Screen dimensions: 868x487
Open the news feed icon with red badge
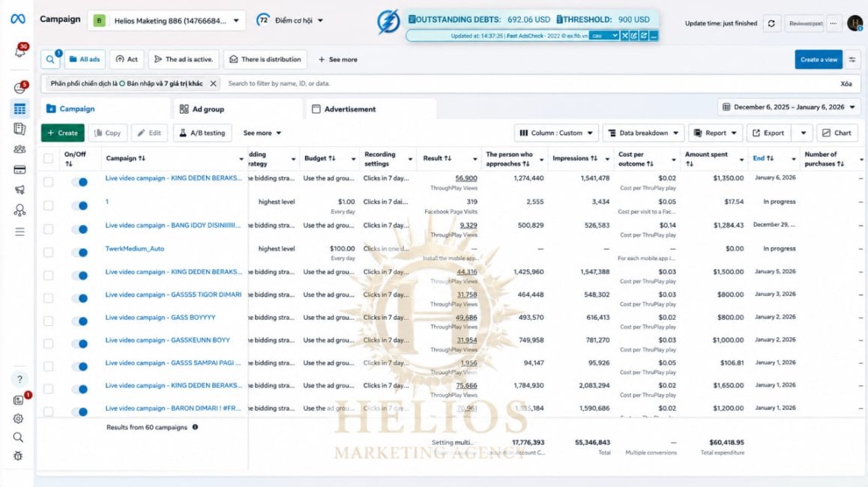tap(19, 399)
